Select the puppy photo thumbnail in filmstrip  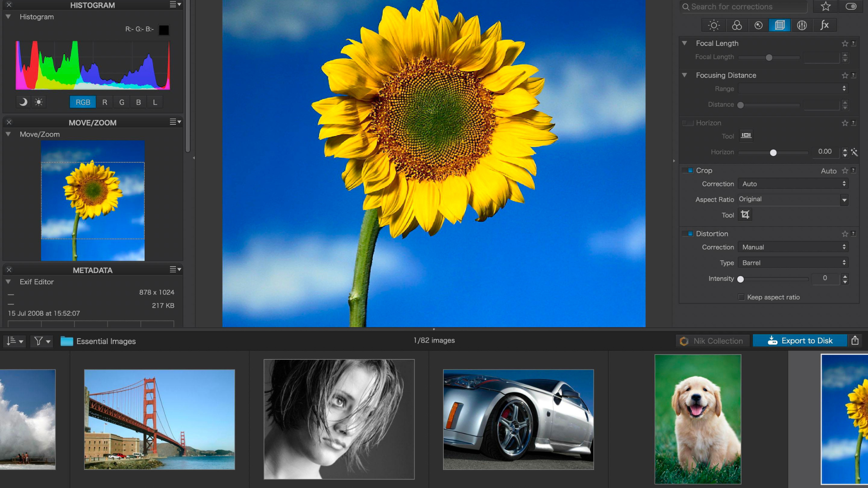pos(698,419)
